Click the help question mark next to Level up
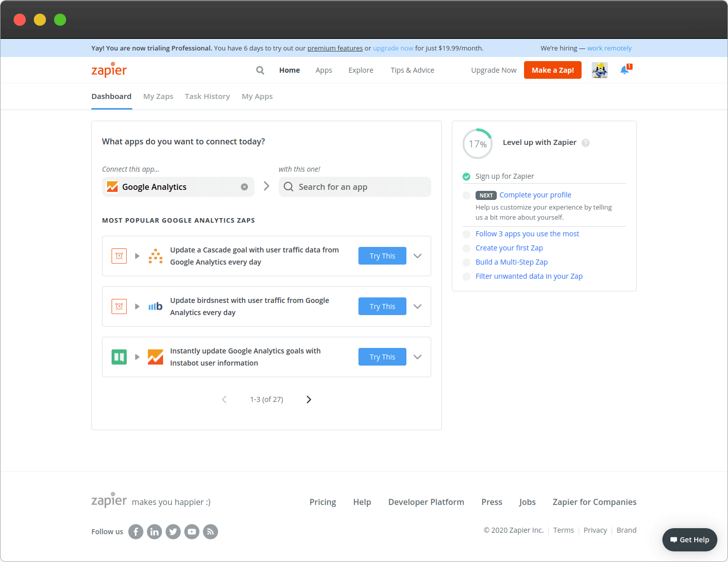The height and width of the screenshot is (562, 728). pyautogui.click(x=586, y=143)
